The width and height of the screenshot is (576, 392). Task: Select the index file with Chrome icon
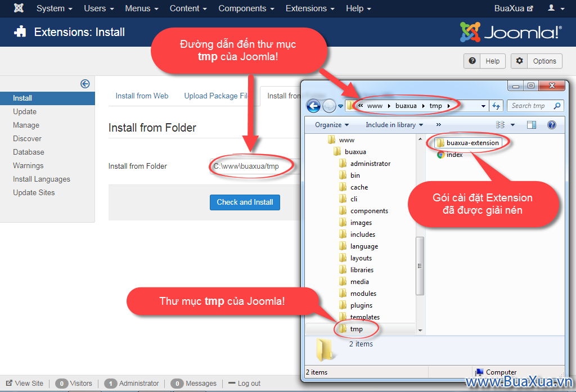(450, 155)
